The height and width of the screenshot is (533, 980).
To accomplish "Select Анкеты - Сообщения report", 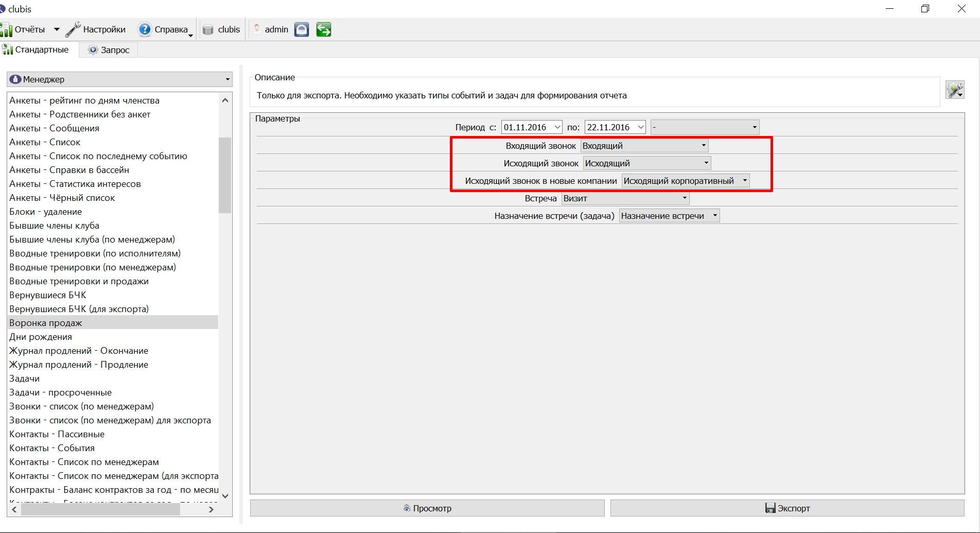I will [113, 128].
